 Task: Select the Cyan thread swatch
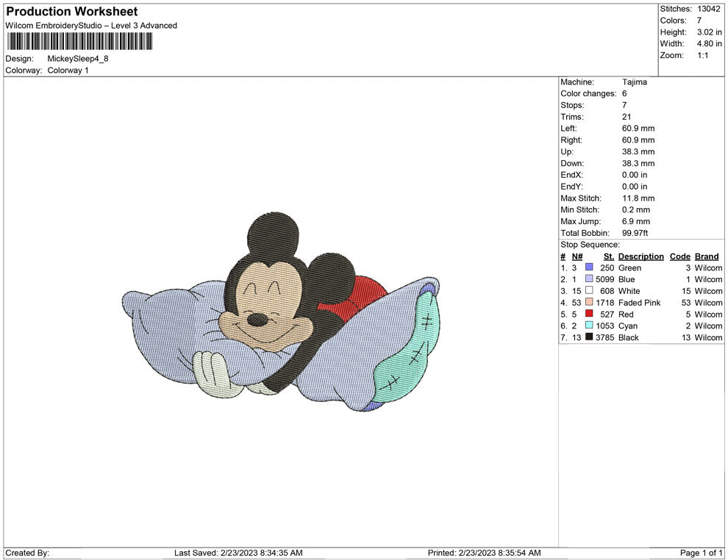[588, 326]
